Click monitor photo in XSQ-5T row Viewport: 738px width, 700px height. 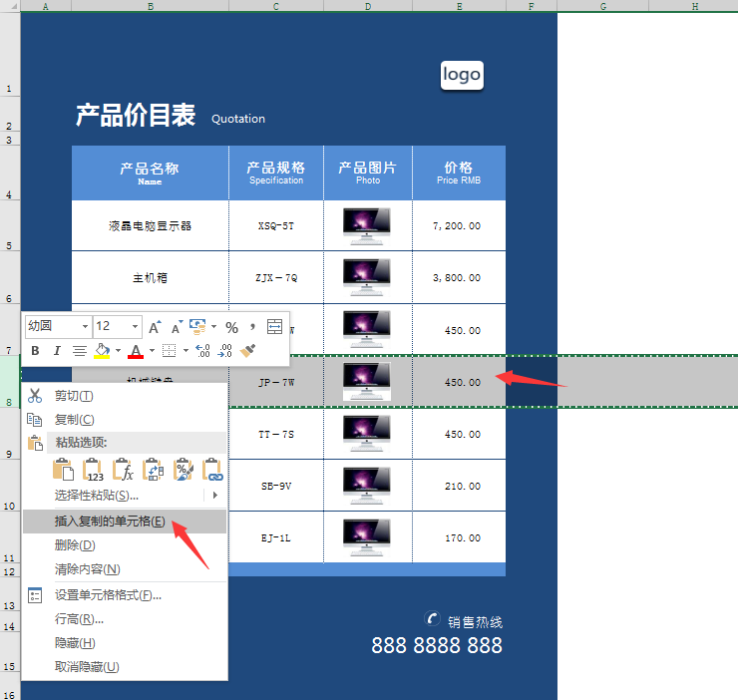(x=367, y=226)
